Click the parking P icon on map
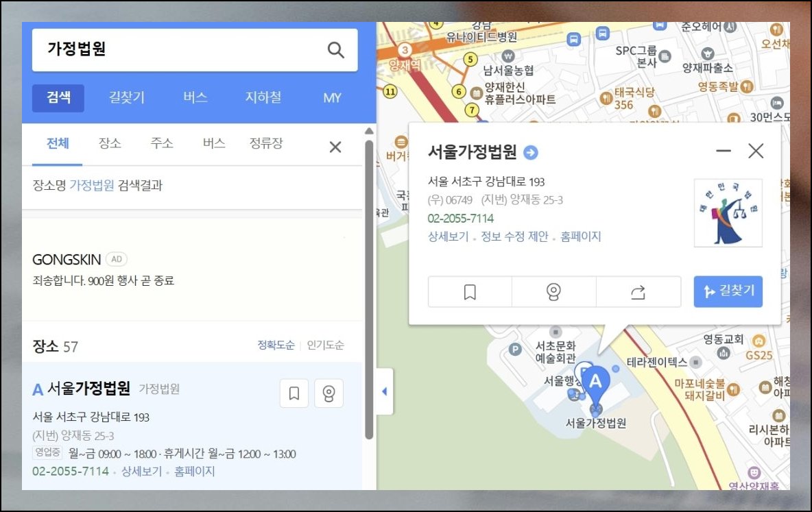Image resolution: width=812 pixels, height=512 pixels. (515, 350)
